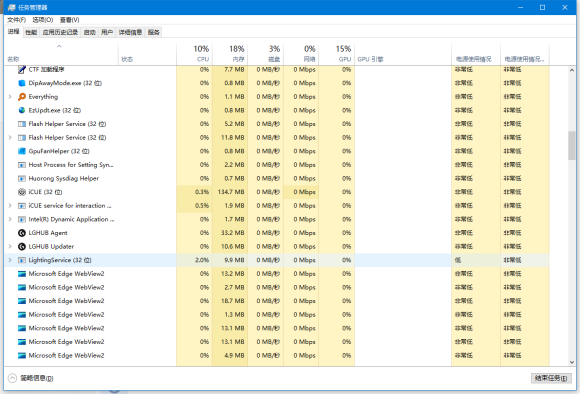Switch to the 用户 tab
580x394 pixels.
107,33
